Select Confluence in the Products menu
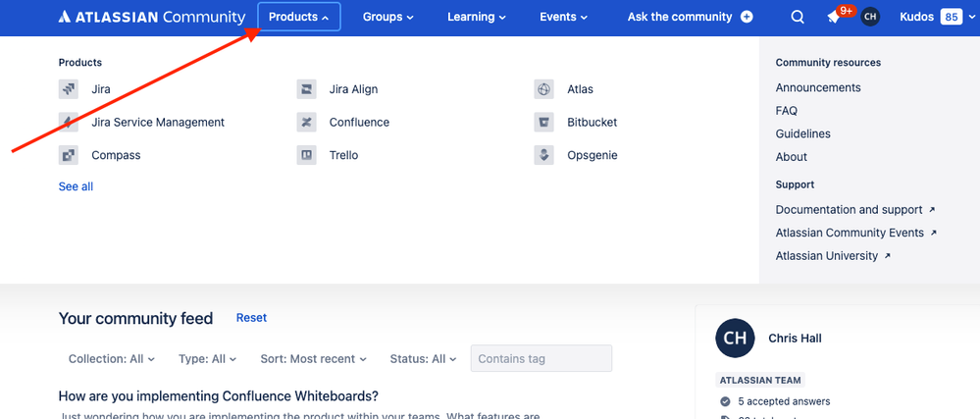The image size is (980, 419). coord(359,122)
